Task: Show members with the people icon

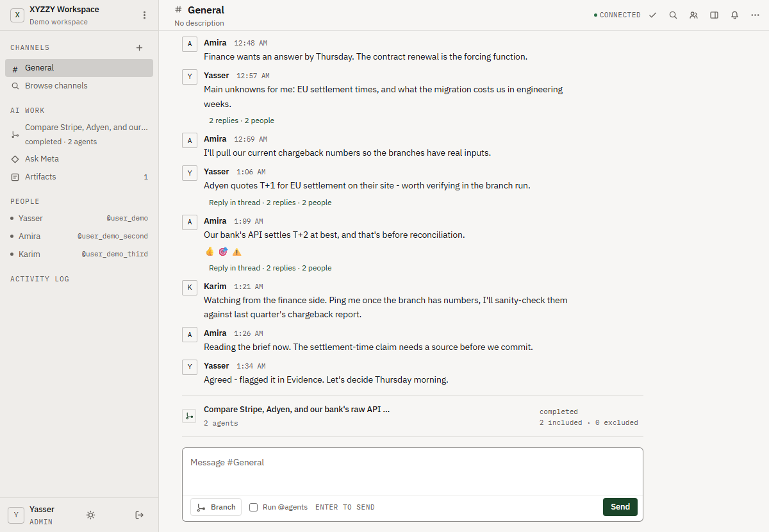Action: coord(693,15)
